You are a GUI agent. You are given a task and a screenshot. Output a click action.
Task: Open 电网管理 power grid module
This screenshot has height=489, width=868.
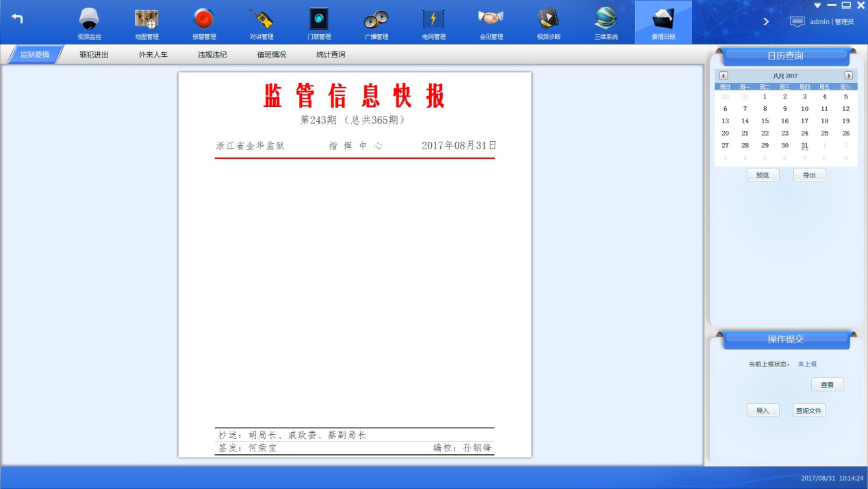433,23
